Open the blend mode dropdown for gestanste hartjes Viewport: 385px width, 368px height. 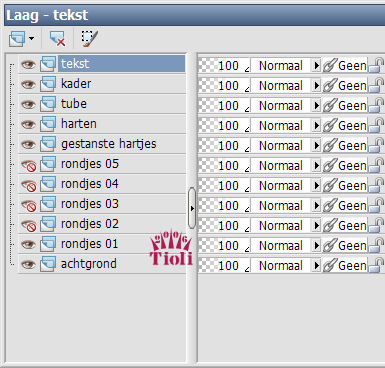pos(316,145)
